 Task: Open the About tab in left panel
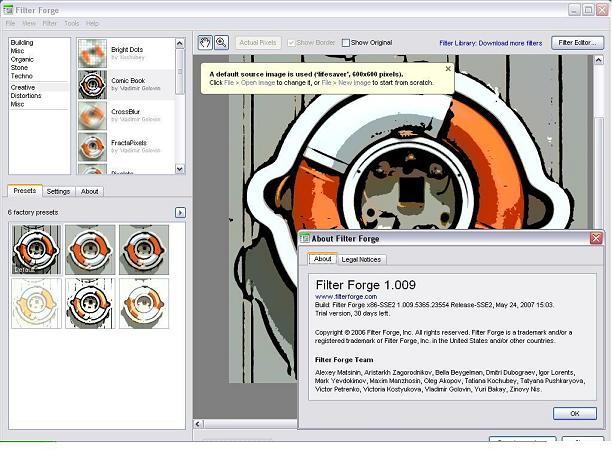tap(89, 192)
